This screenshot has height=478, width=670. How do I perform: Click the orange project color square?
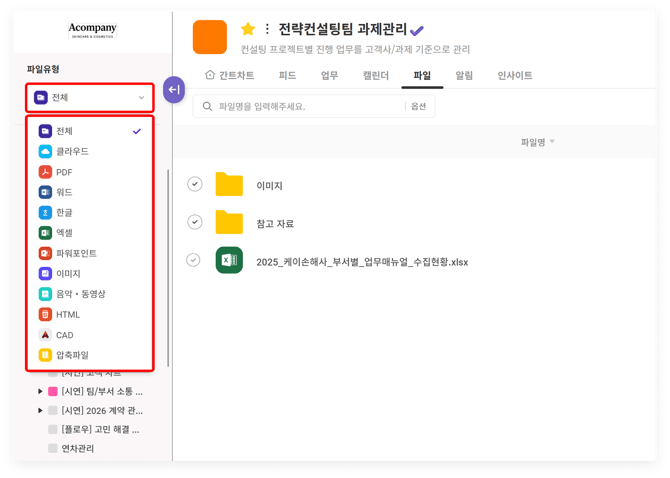point(210,36)
